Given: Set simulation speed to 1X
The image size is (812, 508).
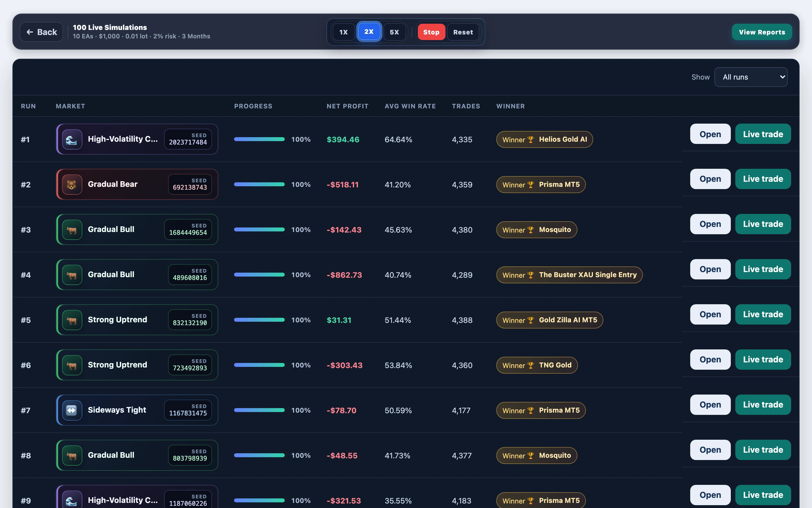Looking at the screenshot, I should pos(343,32).
